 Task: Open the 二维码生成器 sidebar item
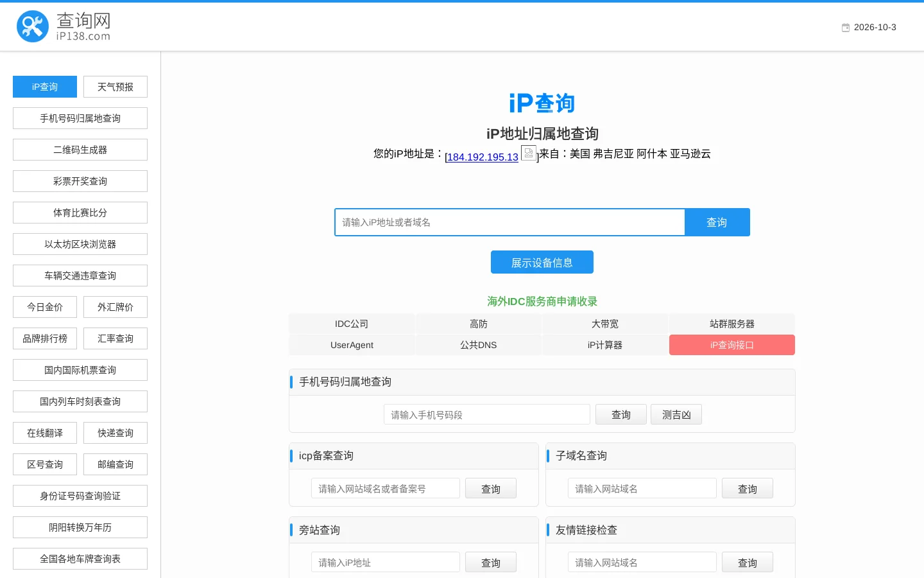click(80, 150)
